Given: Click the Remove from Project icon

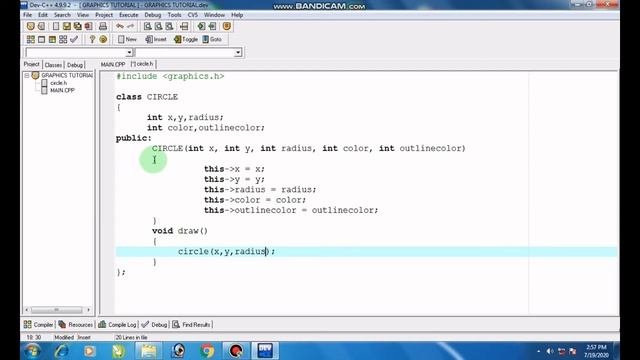Looking at the screenshot, I should coord(212,27).
